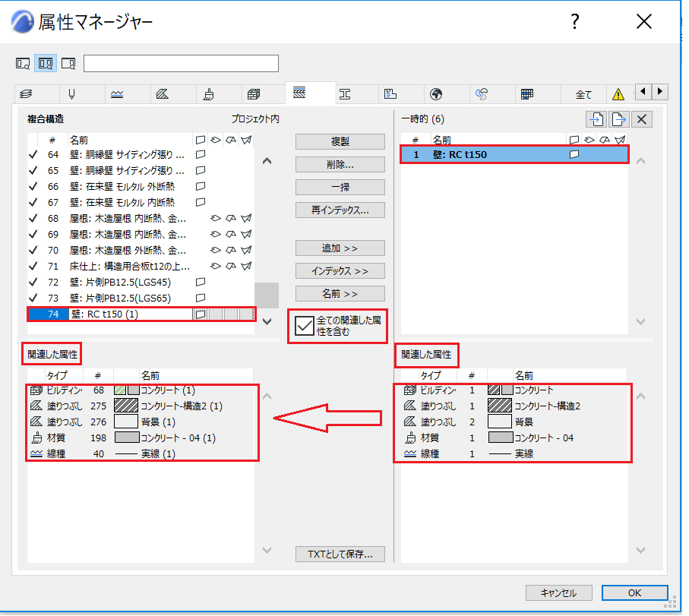Click the OK button

634,592
